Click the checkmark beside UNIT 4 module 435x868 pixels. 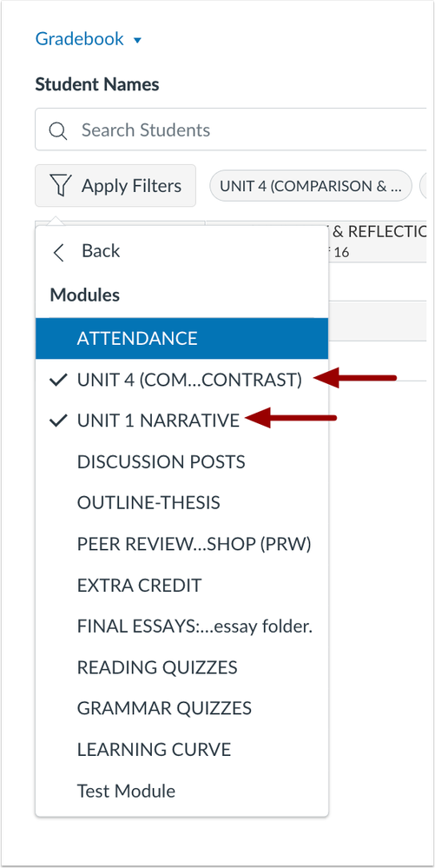pyautogui.click(x=59, y=380)
